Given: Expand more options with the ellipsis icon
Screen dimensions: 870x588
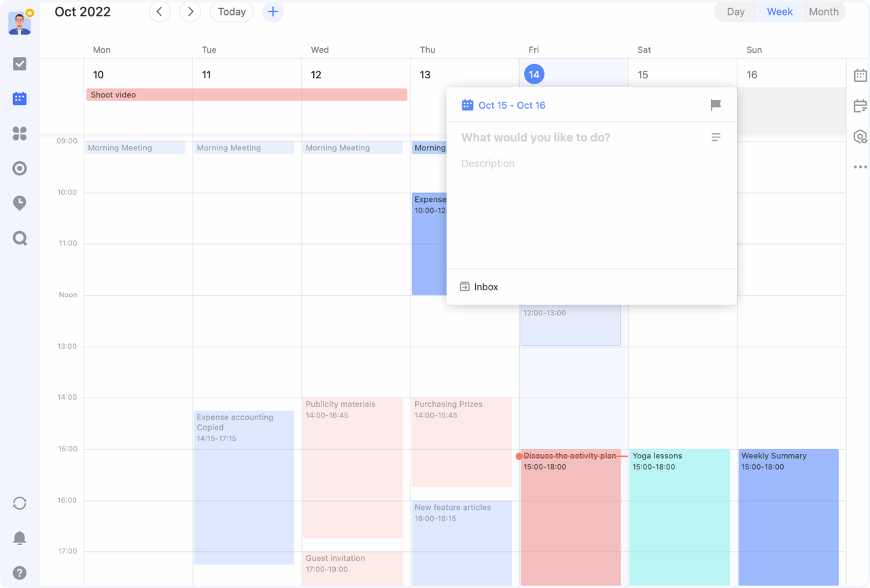Looking at the screenshot, I should pos(860,167).
